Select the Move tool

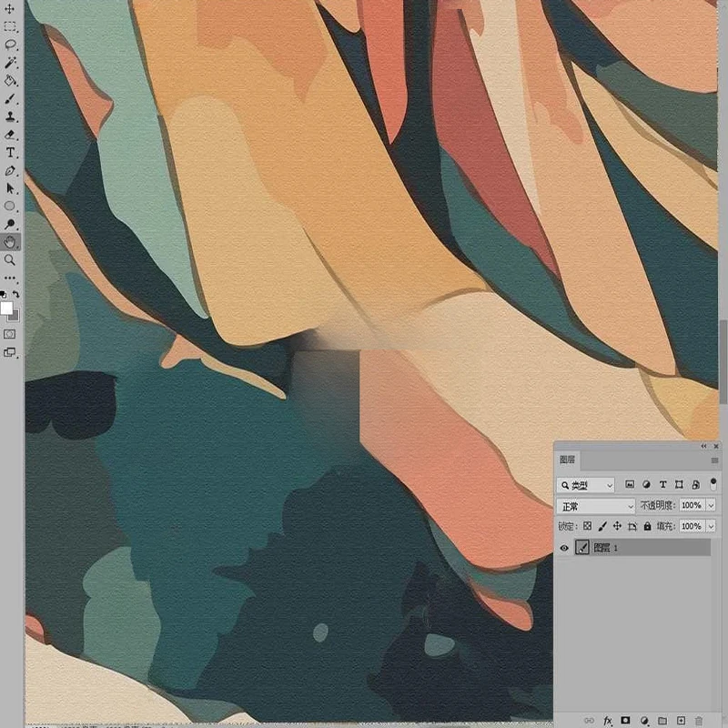click(9, 8)
